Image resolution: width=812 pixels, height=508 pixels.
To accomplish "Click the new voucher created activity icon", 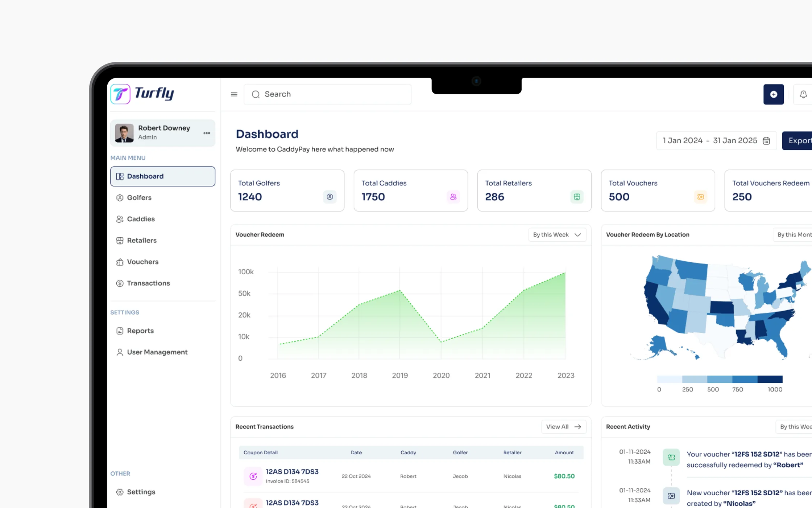I will tap(671, 496).
